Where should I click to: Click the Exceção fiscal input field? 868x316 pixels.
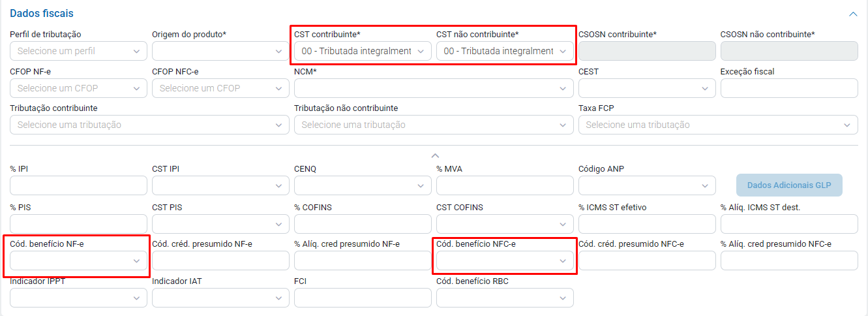[789, 88]
